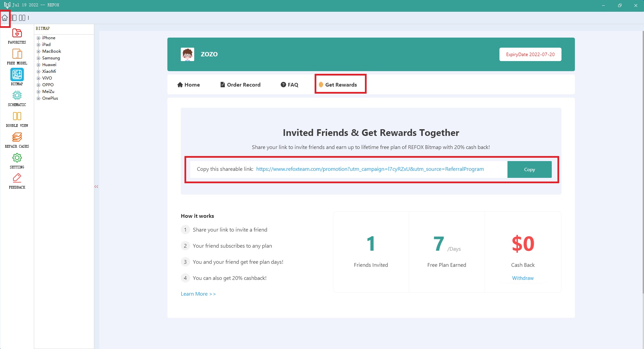Screen dimensions: 644x349
Task: Copy the shareable referral link
Action: (529, 169)
